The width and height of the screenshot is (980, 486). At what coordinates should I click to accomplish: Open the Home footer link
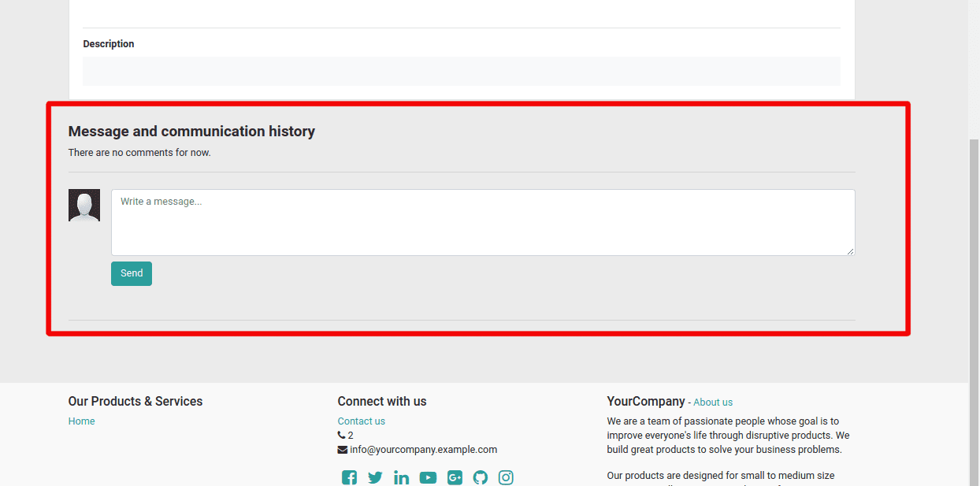click(x=81, y=421)
